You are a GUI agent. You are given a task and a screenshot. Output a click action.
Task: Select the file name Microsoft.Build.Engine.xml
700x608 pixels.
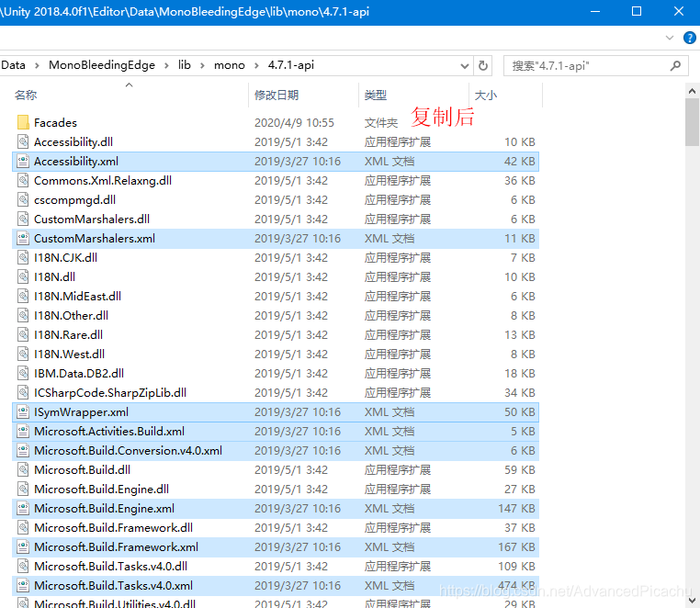click(104, 508)
